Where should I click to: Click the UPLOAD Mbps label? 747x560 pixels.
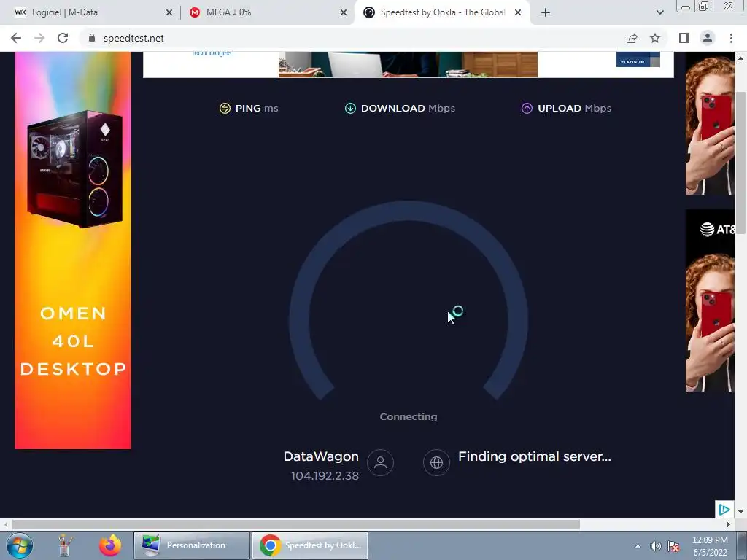tap(575, 108)
